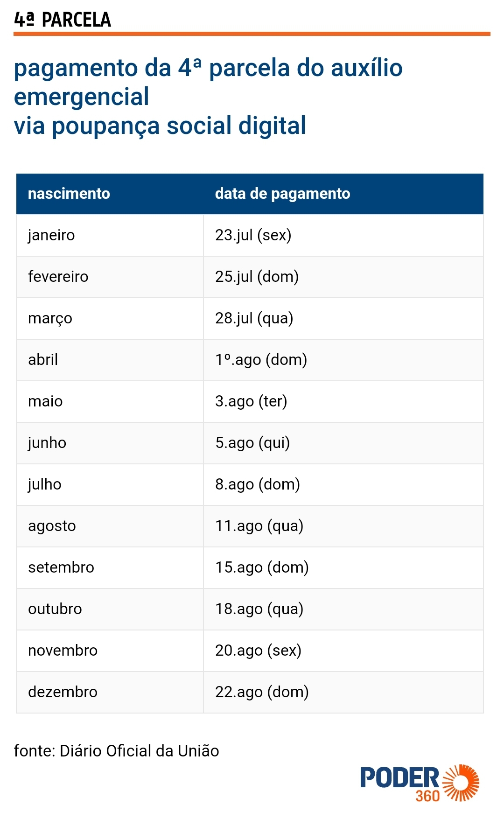Image resolution: width=504 pixels, height=819 pixels.
Task: Select the novembro birth month cell
Action: 110,651
